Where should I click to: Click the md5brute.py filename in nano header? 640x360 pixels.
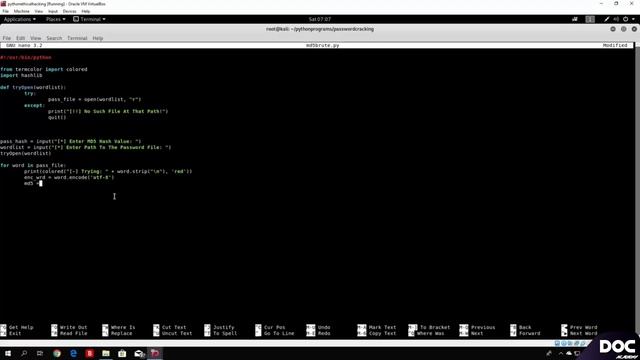click(x=322, y=45)
